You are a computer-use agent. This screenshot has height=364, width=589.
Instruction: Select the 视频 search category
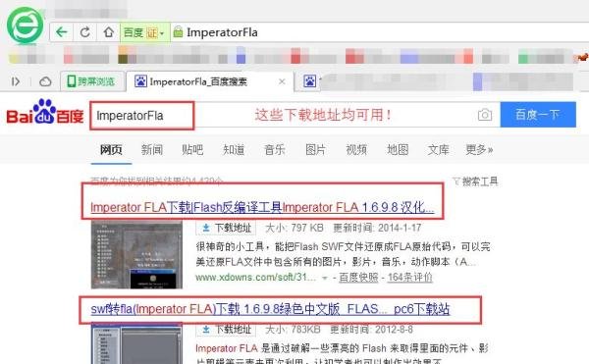point(356,150)
